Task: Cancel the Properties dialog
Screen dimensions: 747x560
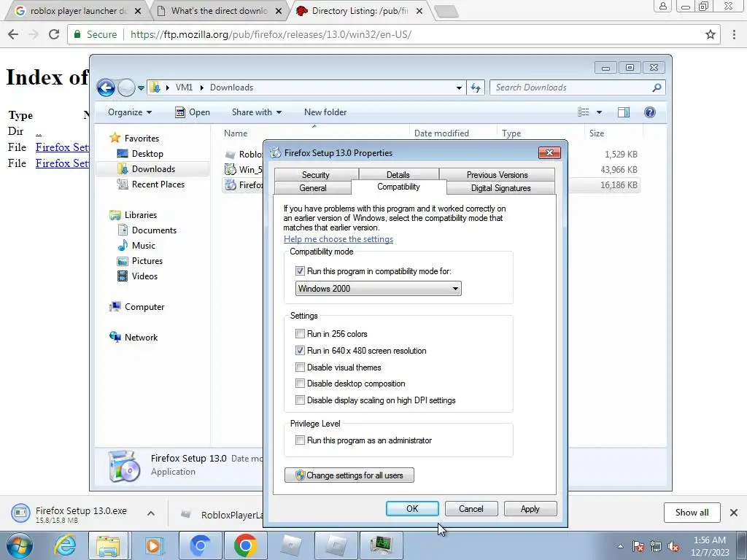Action: [x=471, y=508]
